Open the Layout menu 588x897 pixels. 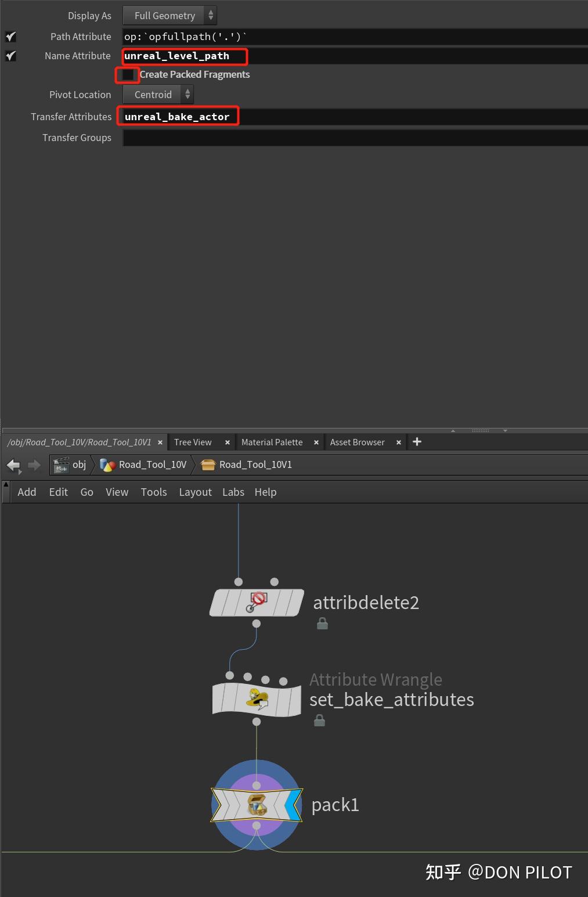coord(195,492)
